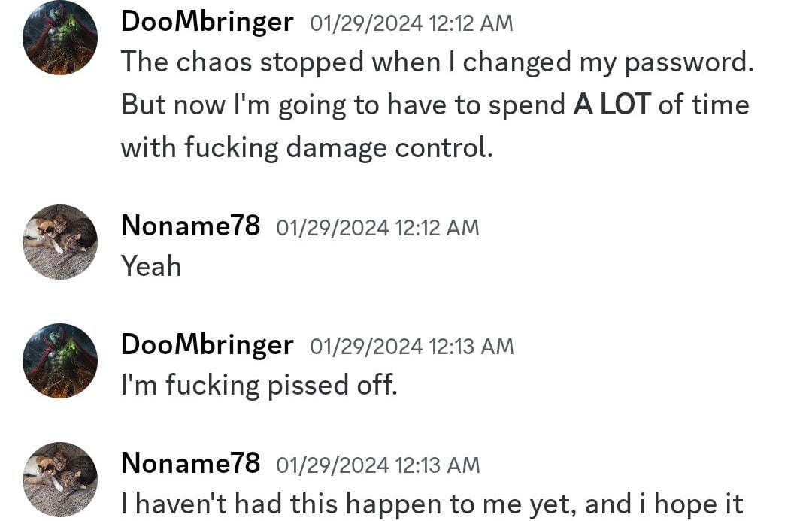This screenshot has width=812, height=521.
Task: Click the avatar beside the damage control message
Action: click(x=60, y=38)
